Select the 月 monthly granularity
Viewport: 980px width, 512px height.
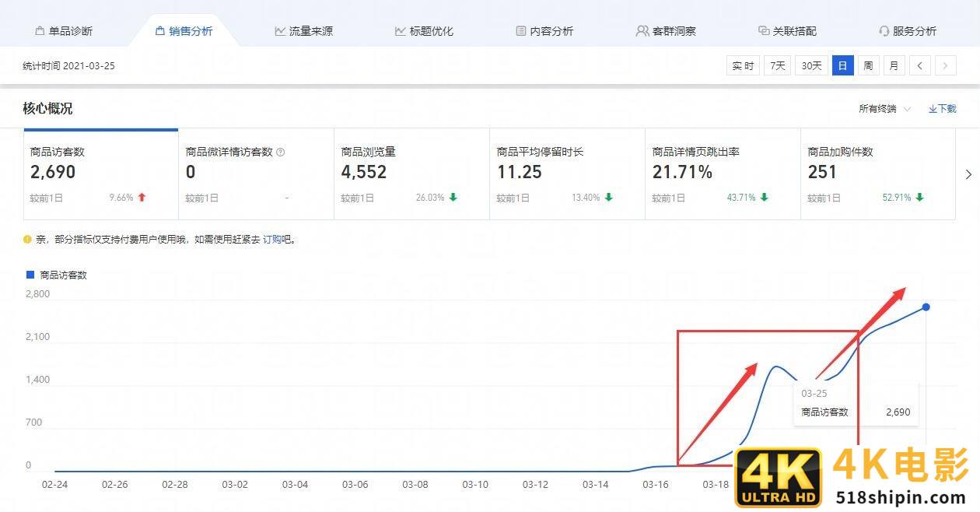click(894, 65)
